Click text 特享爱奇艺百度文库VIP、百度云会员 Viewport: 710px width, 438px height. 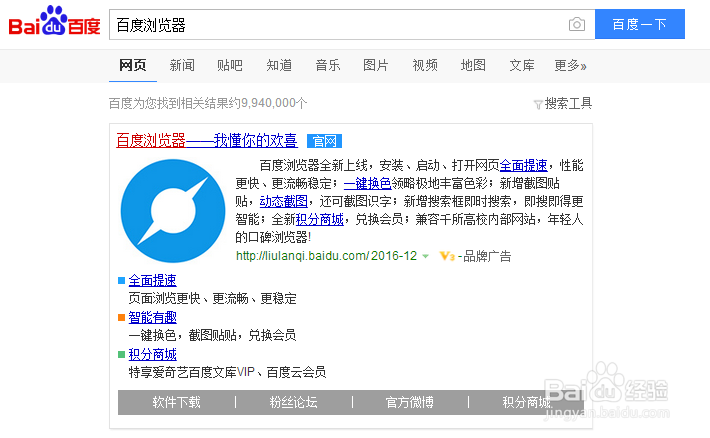(227, 372)
